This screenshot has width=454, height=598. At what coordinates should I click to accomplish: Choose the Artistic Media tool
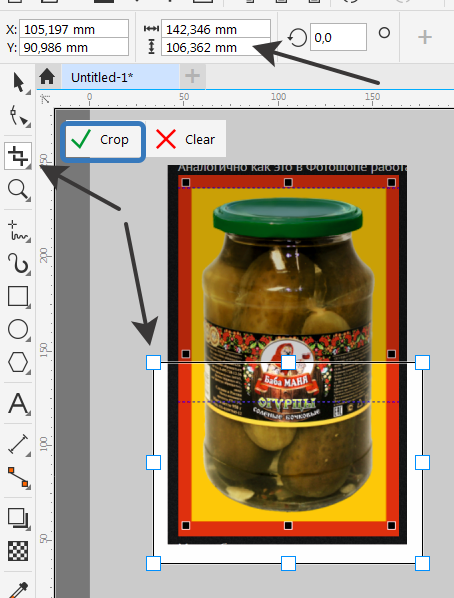tap(18, 264)
